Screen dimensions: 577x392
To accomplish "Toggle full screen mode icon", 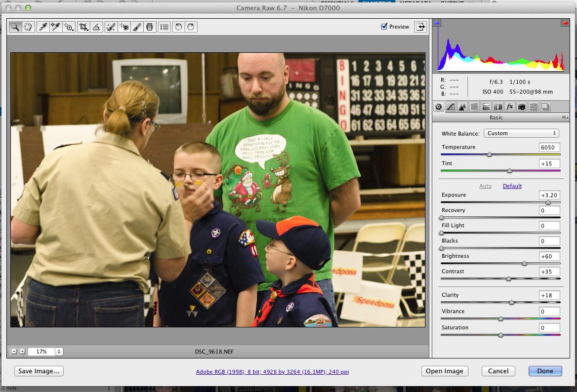I will [420, 27].
